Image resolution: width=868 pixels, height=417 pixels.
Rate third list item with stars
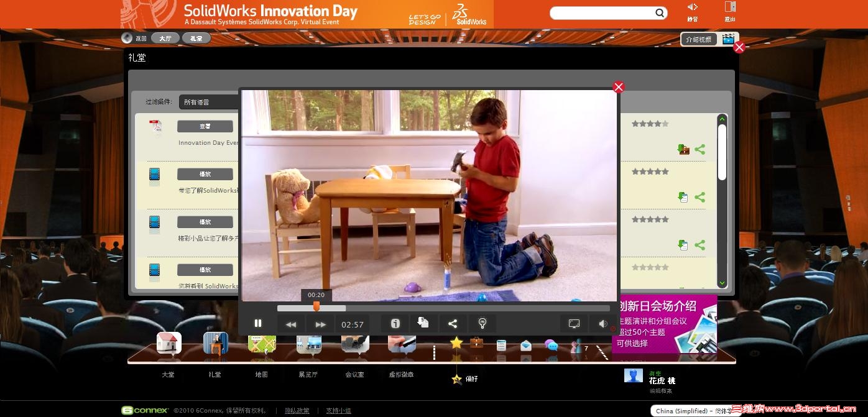[650, 219]
